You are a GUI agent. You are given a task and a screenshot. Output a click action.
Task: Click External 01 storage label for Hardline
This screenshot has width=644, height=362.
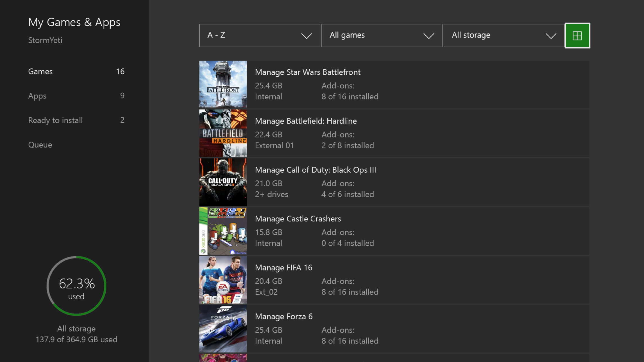[275, 145]
